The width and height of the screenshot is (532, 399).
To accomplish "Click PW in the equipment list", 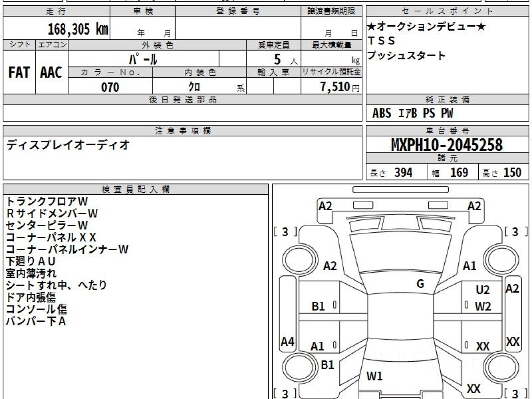I will (x=447, y=113).
